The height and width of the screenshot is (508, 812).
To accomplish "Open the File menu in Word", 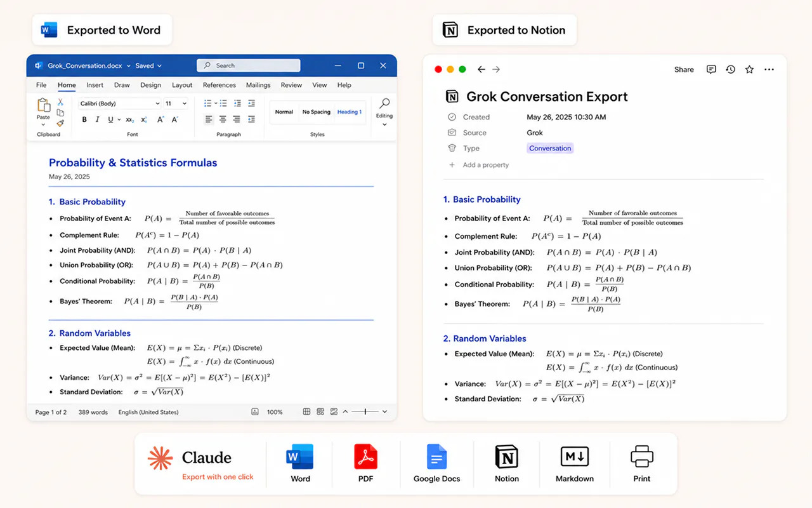I will point(41,85).
